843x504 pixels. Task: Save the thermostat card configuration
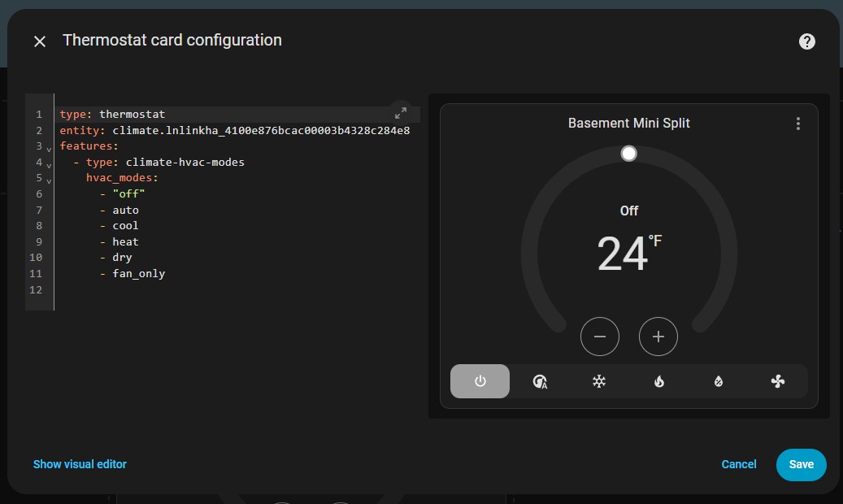801,464
